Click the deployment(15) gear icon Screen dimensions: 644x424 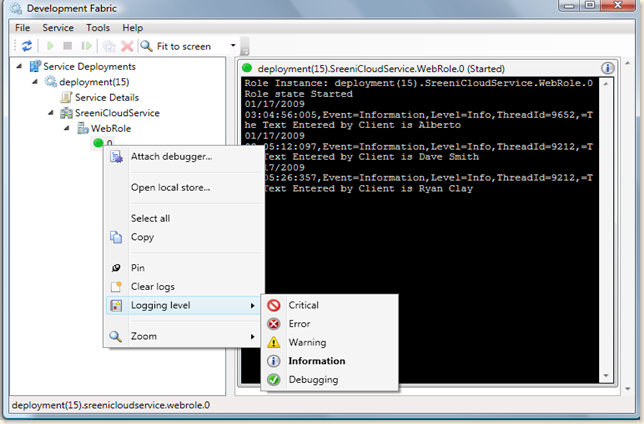coord(51,81)
